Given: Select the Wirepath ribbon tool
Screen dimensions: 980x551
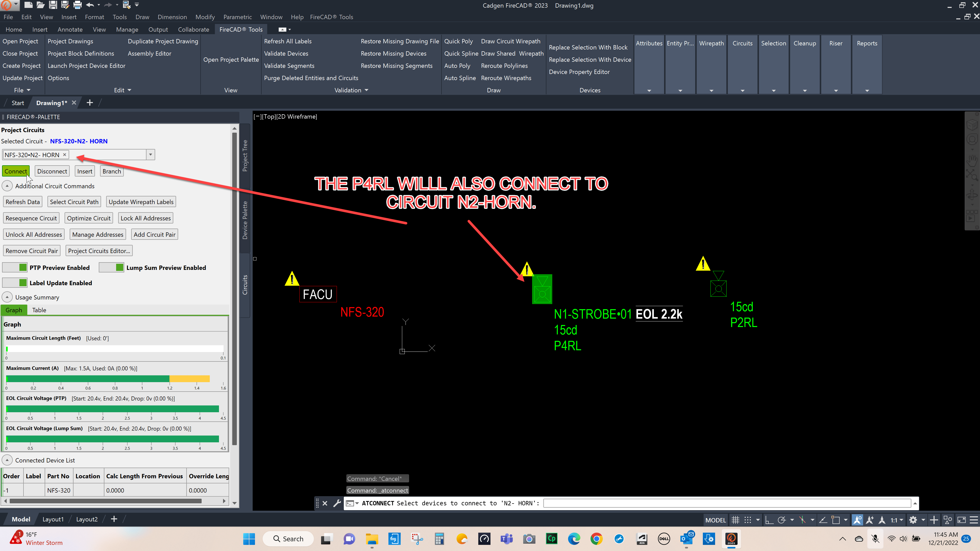Looking at the screenshot, I should [711, 43].
